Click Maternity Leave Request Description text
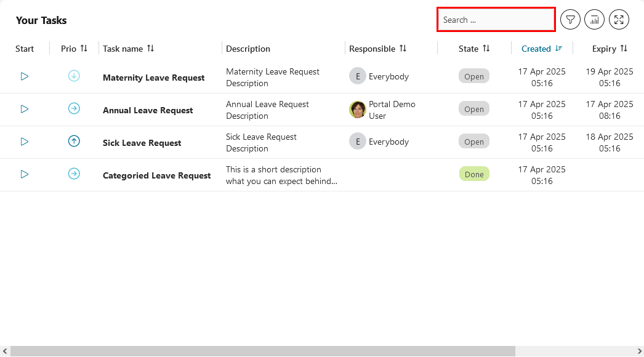644x357 pixels. coord(272,77)
